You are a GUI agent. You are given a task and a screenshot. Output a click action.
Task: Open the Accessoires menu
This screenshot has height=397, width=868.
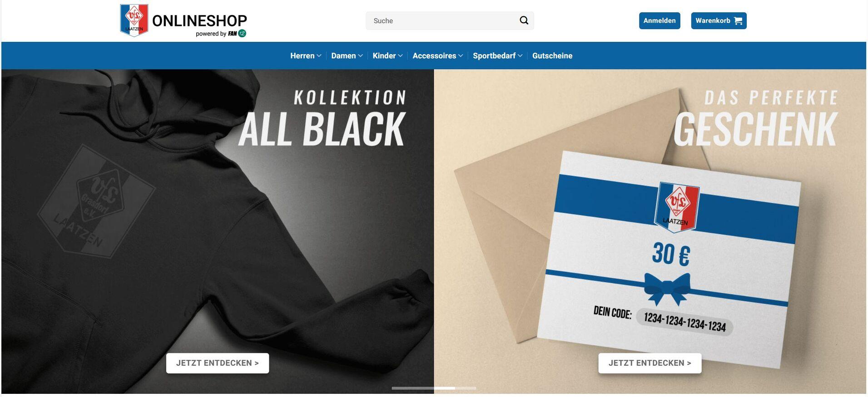click(x=437, y=55)
